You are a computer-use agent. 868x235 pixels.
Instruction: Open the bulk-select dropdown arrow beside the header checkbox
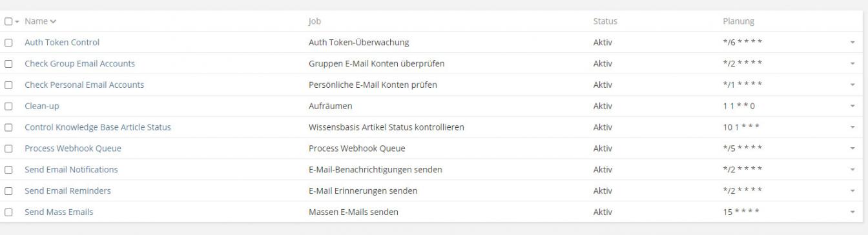[x=17, y=22]
